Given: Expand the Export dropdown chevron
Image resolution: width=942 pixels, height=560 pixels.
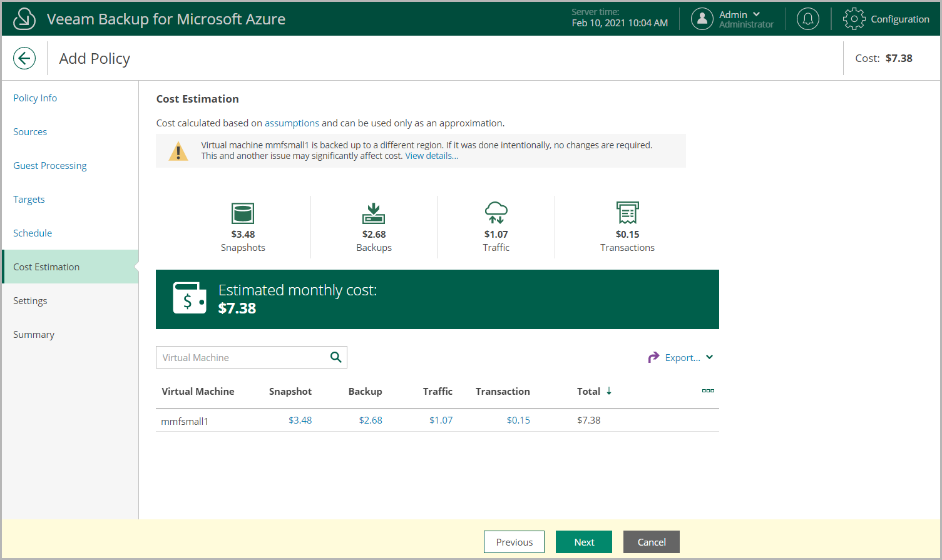Looking at the screenshot, I should tap(710, 357).
